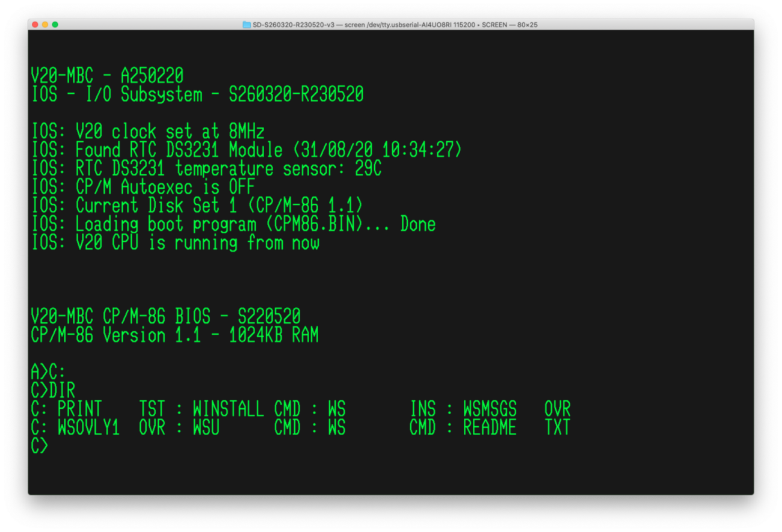Minimize the window with the yellow button

[45, 25]
